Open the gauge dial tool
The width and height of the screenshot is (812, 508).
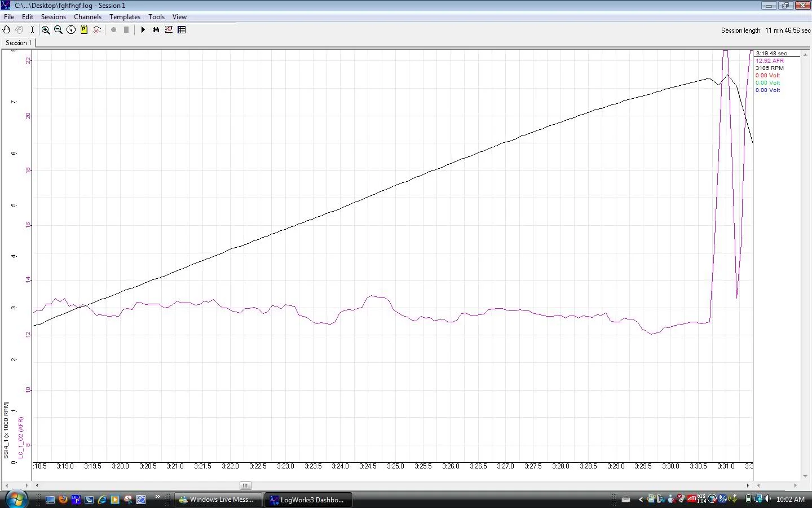pos(71,30)
